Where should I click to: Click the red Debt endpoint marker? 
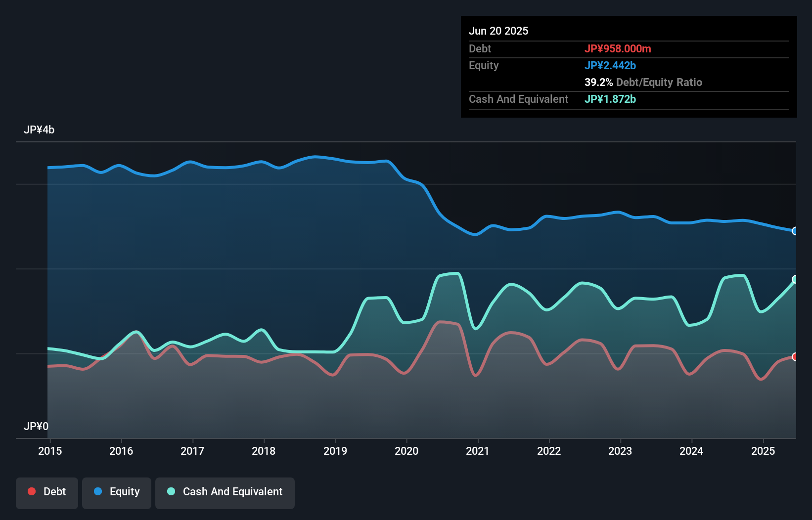tap(795, 357)
